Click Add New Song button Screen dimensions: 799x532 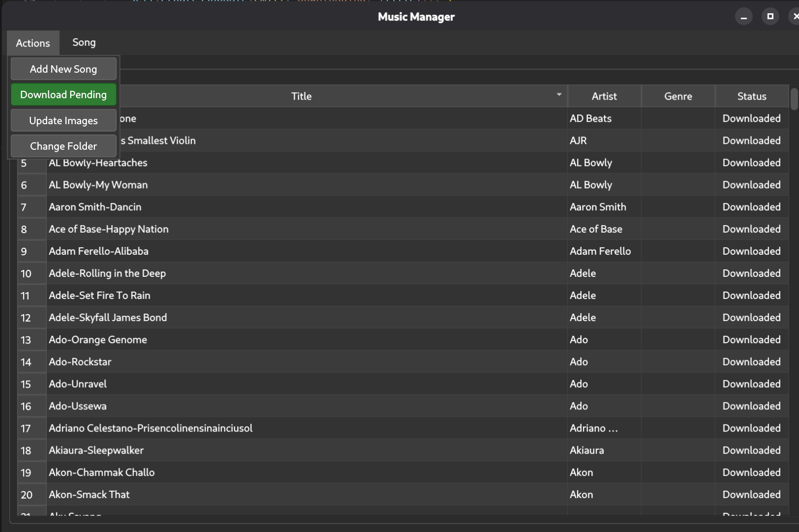pos(63,69)
